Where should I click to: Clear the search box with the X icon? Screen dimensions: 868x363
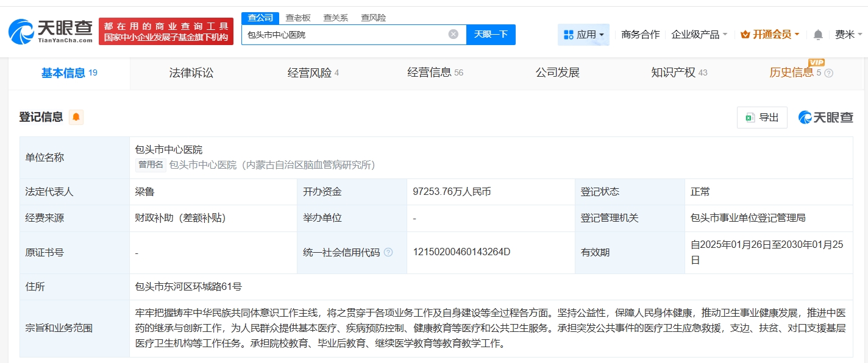(453, 34)
